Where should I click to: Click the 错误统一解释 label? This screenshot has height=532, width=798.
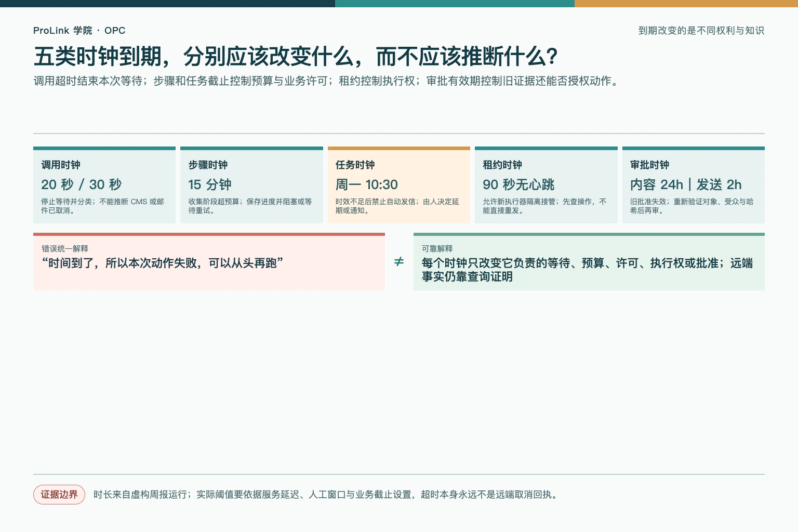pos(65,249)
